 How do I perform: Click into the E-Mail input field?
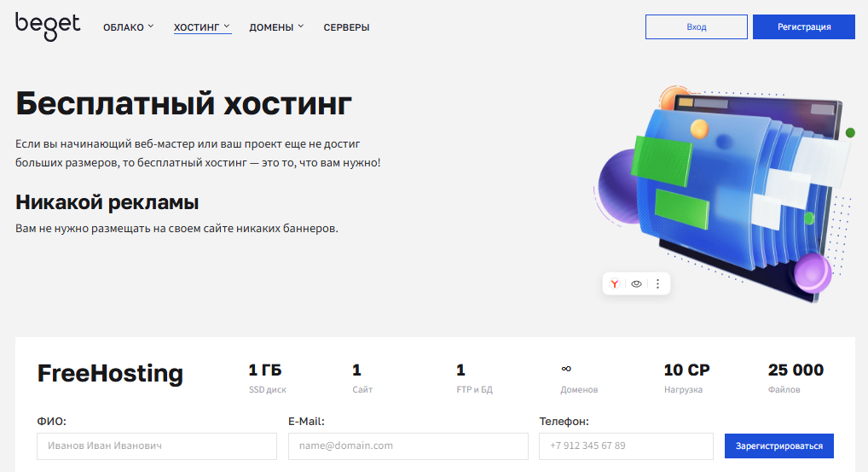click(408, 446)
